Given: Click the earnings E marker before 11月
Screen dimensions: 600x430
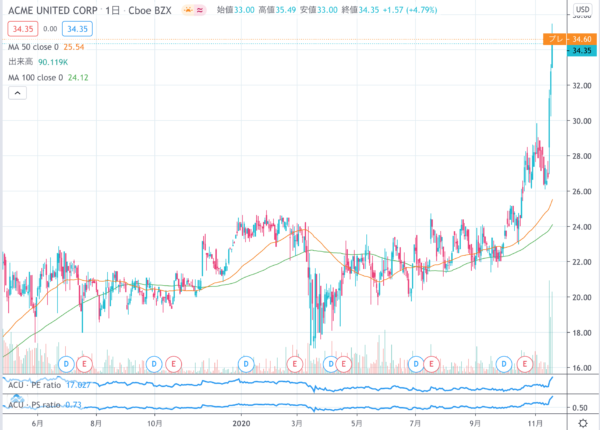Looking at the screenshot, I should coord(525,364).
